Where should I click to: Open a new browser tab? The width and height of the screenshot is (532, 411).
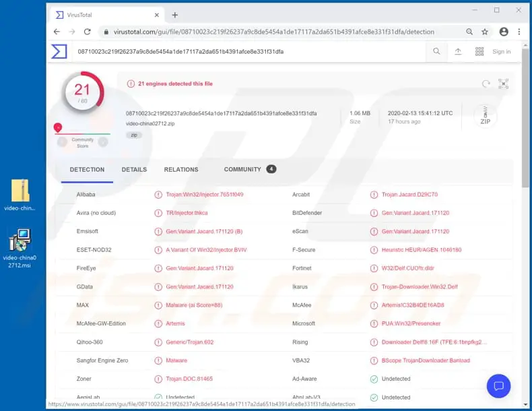(x=174, y=15)
